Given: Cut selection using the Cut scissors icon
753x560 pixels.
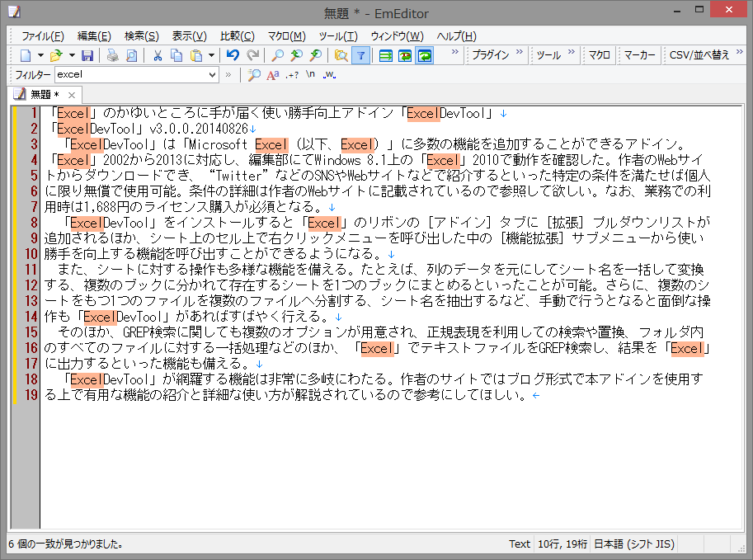Looking at the screenshot, I should coord(158,54).
